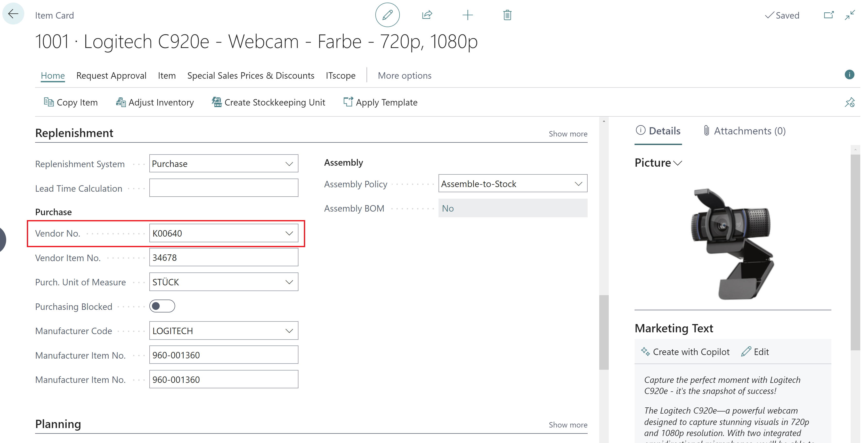Viewport: 868px width, 443px height.
Task: Switch to the Special Sales Prices & Discounts tab
Action: tap(251, 75)
